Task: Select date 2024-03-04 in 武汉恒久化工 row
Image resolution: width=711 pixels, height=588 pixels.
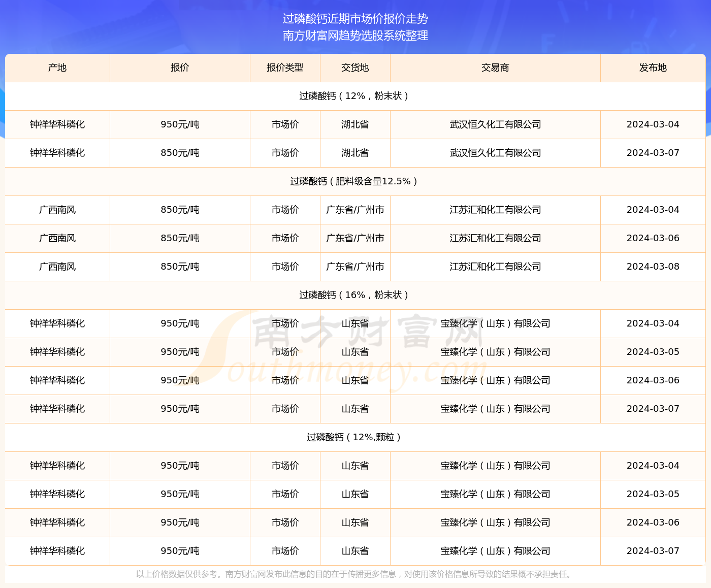Action: (653, 124)
